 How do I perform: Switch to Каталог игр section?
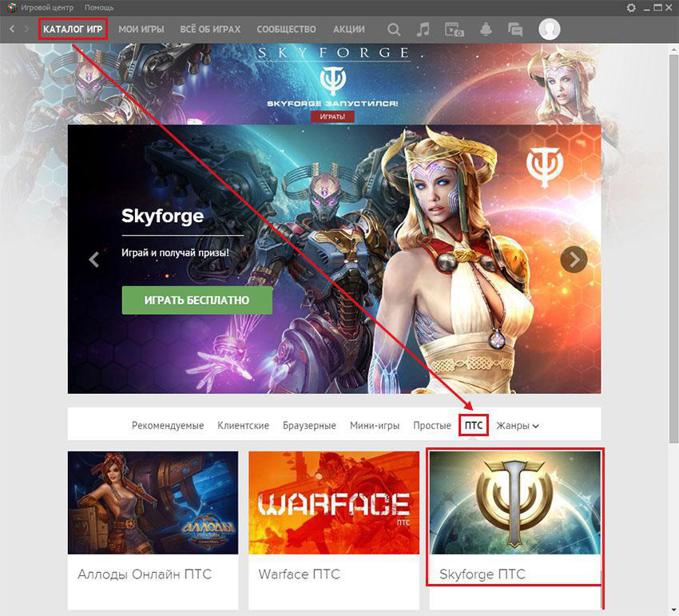pos(73,29)
